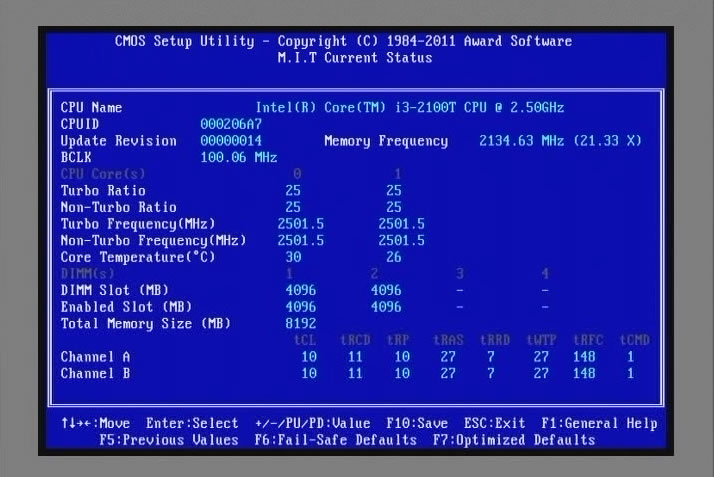Viewport: 714px width, 477px height.
Task: Click the greyed DIMM(s) header
Action: (x=87, y=274)
